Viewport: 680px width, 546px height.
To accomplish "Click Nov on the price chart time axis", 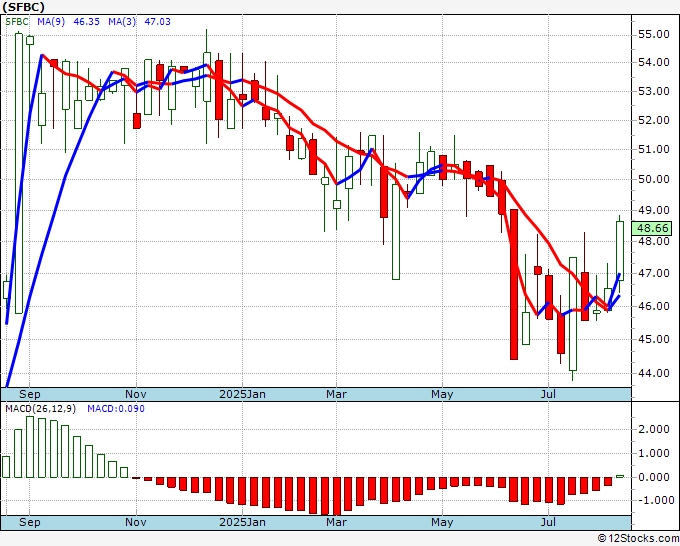I will tap(136, 394).
